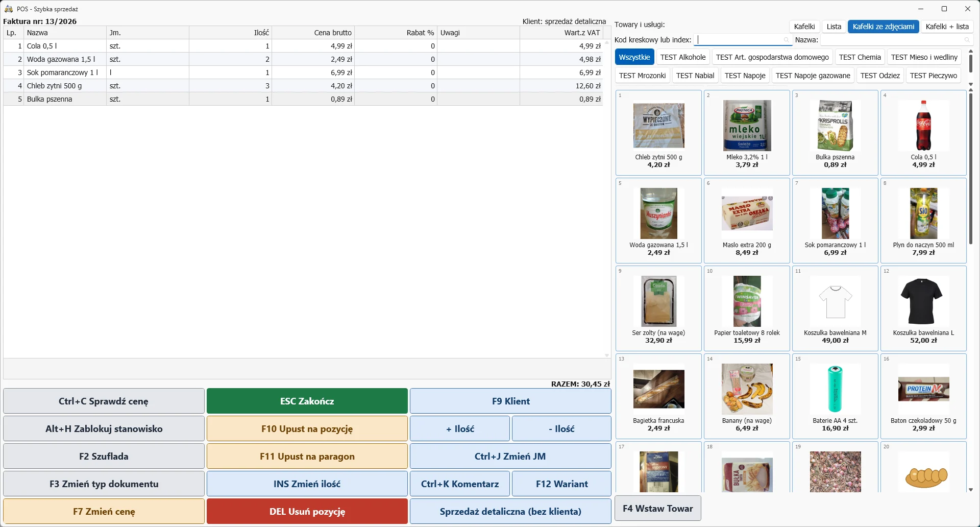This screenshot has height=527, width=980.
Task: Click the barcode field search icon
Action: 786,40
